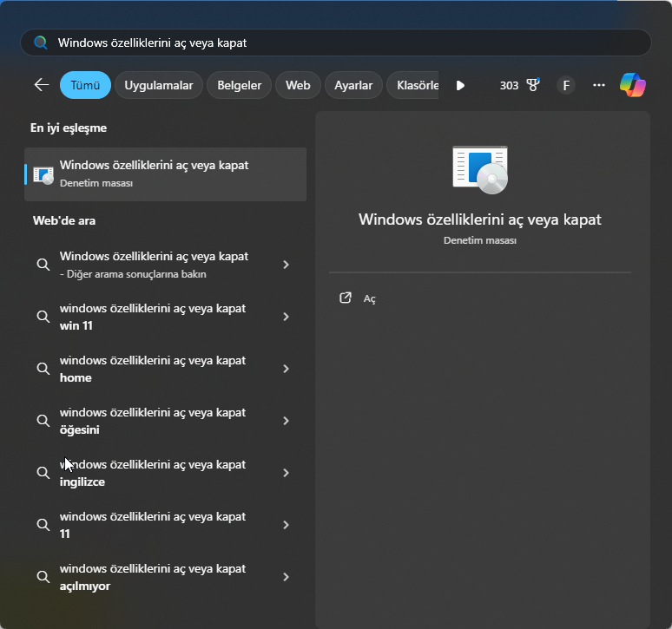Click the search magnifier in search box

click(x=41, y=43)
